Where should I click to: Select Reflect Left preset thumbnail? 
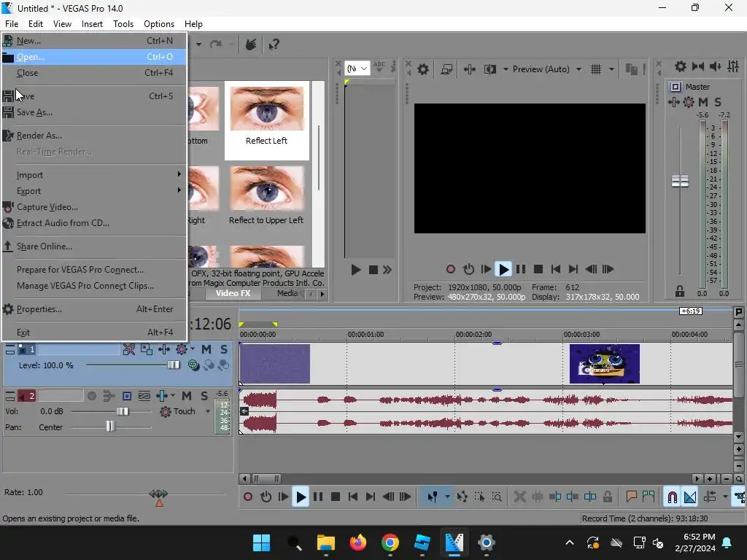tap(267, 120)
